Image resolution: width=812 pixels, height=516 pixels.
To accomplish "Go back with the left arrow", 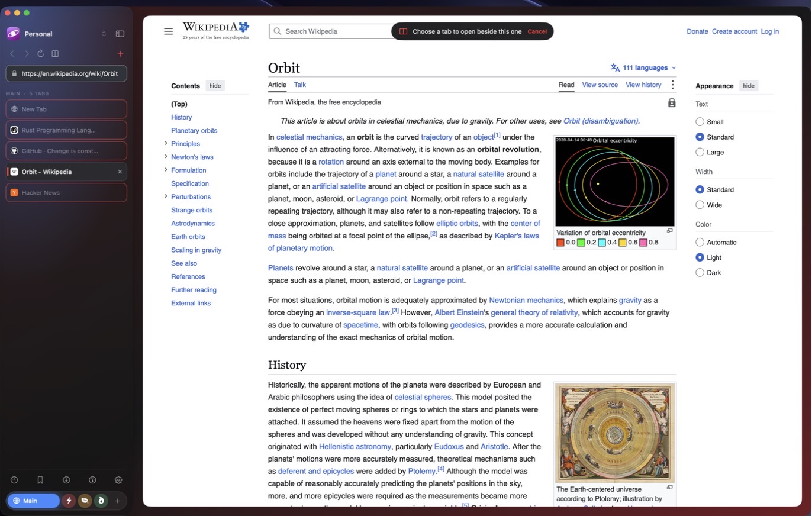I will [12, 54].
